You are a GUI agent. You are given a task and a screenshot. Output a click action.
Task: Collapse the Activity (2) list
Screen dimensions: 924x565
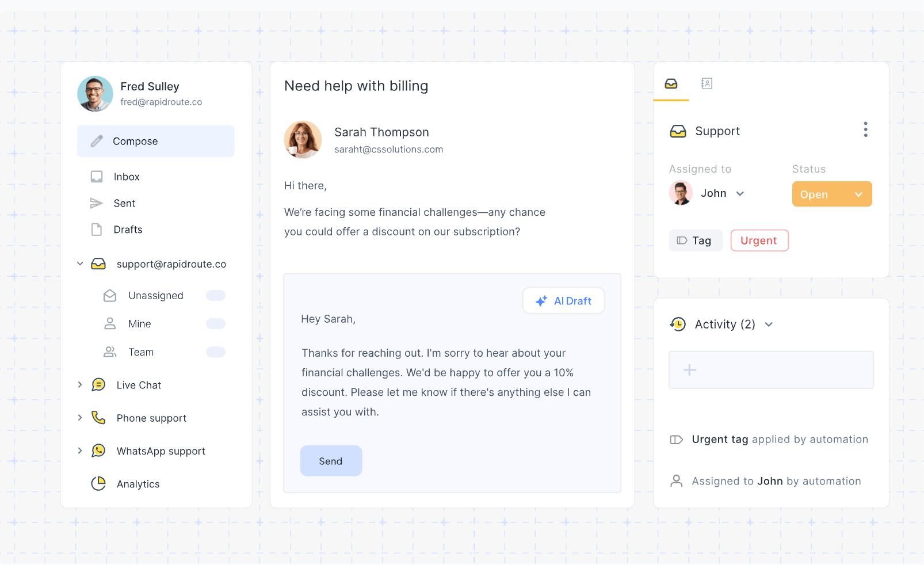click(769, 325)
